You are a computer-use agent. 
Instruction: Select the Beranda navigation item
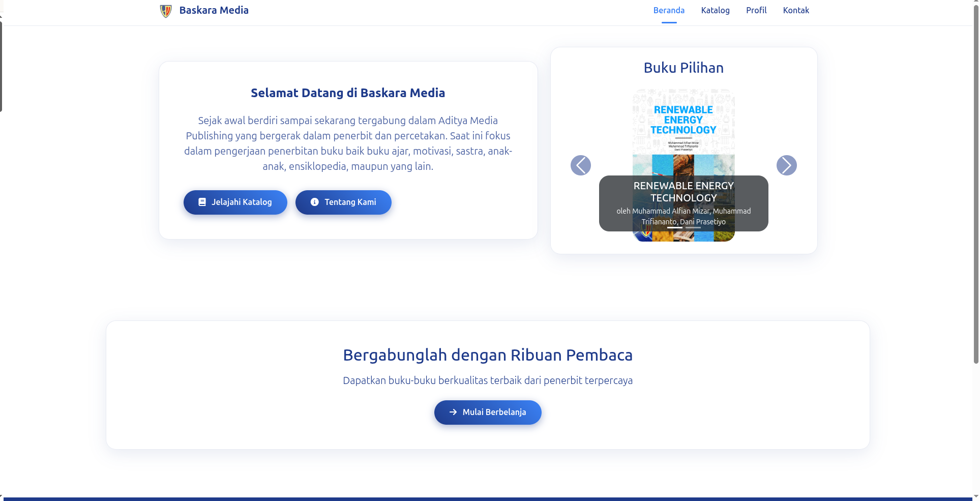[x=669, y=10]
